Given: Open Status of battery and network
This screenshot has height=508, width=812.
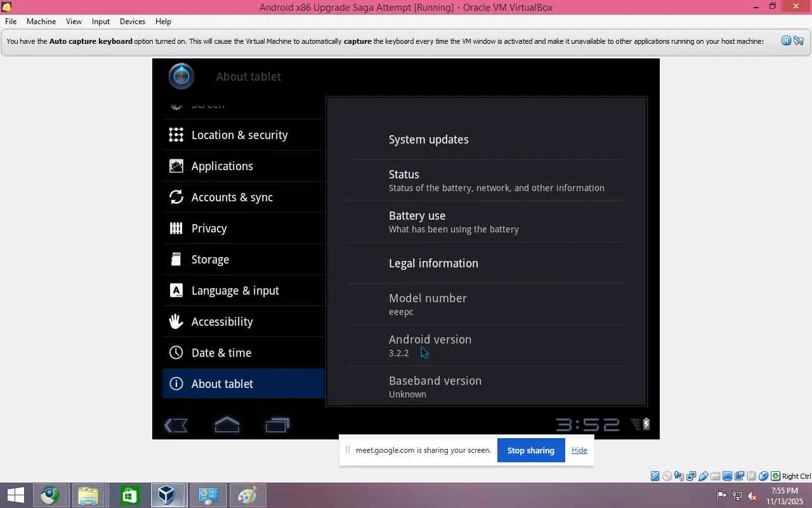Looking at the screenshot, I should (487, 180).
